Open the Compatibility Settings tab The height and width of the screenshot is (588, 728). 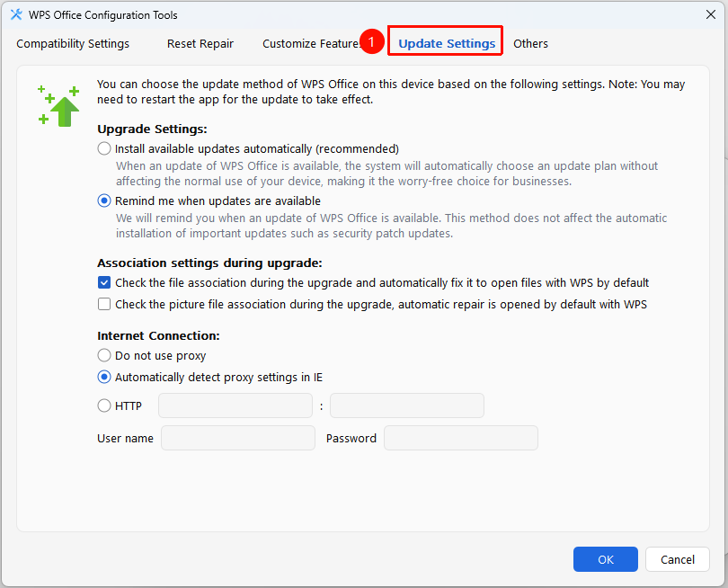pos(73,44)
